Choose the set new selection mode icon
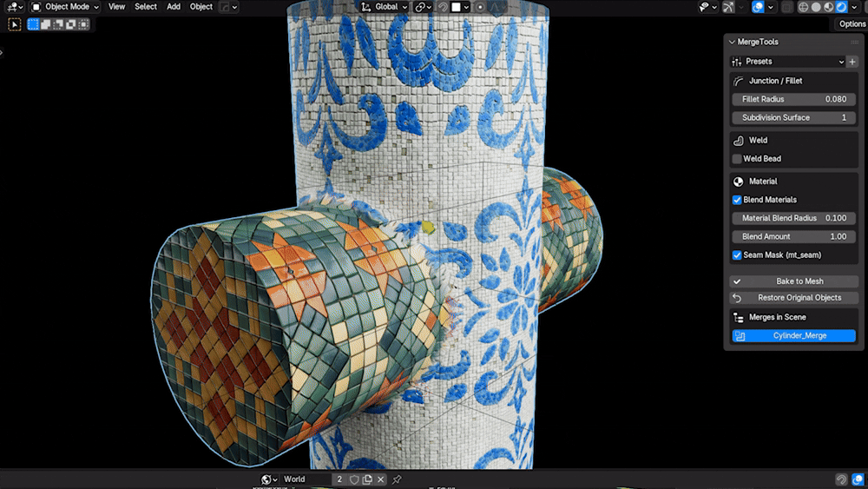 point(33,24)
